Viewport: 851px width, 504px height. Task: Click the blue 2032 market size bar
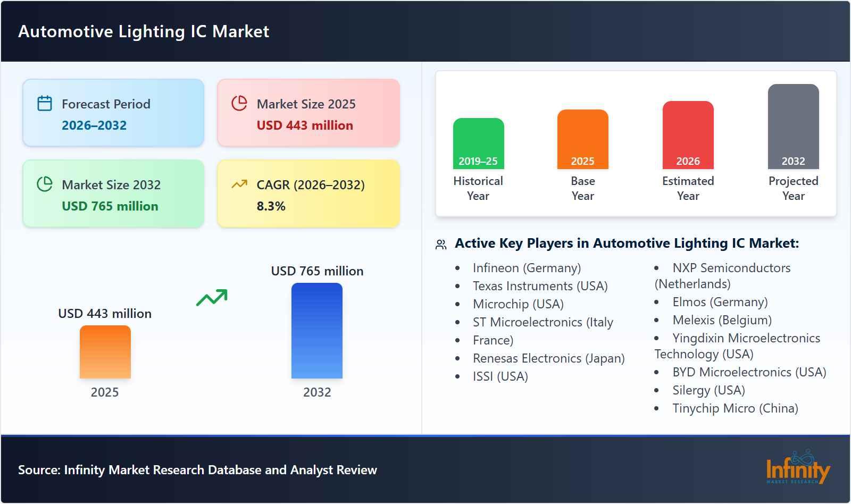316,331
